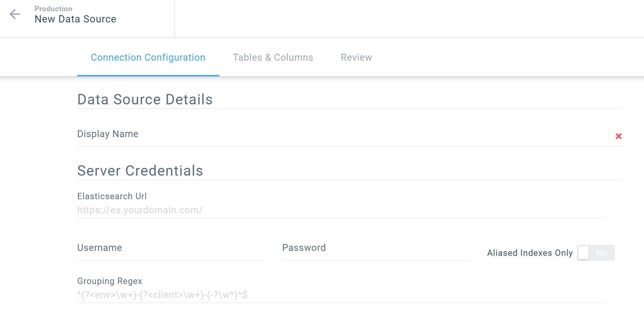Toggle the Aliased Indexes Only switch
Image resolution: width=644 pixels, height=311 pixels.
pyautogui.click(x=596, y=253)
